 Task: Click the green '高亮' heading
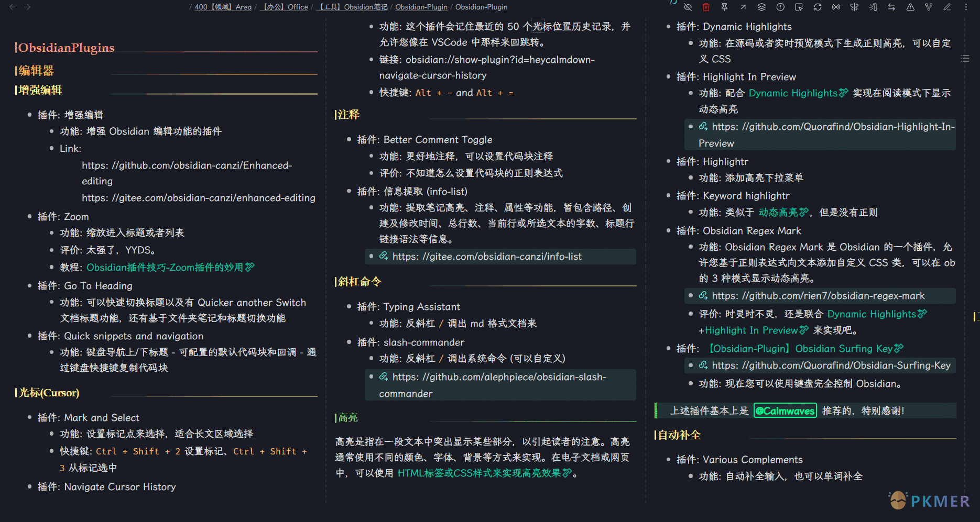pos(348,418)
